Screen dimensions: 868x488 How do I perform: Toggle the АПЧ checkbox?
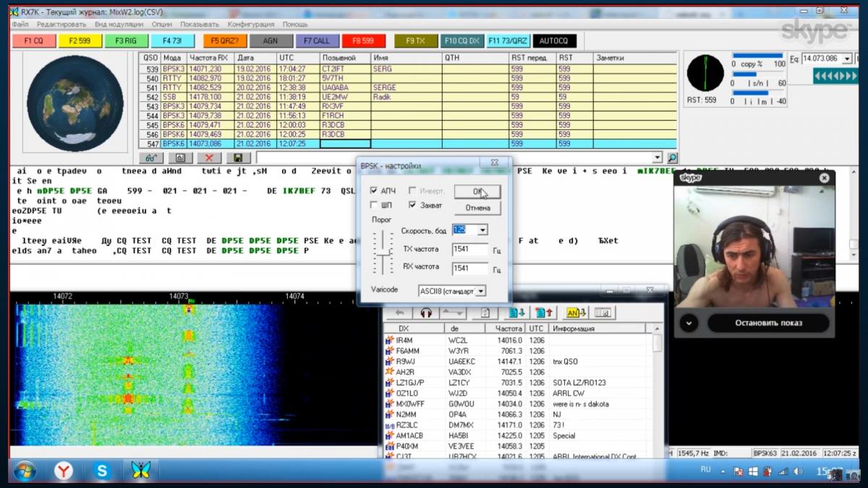(x=373, y=191)
